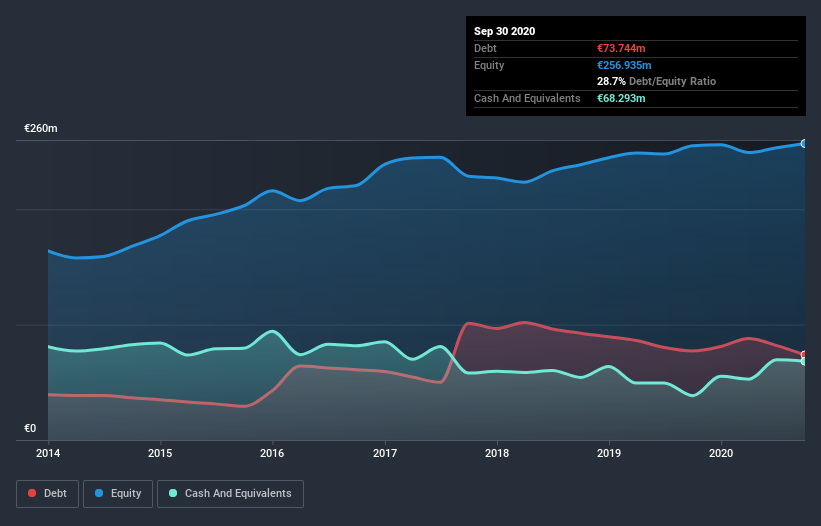Toggle the Debt series legend button

48,494
